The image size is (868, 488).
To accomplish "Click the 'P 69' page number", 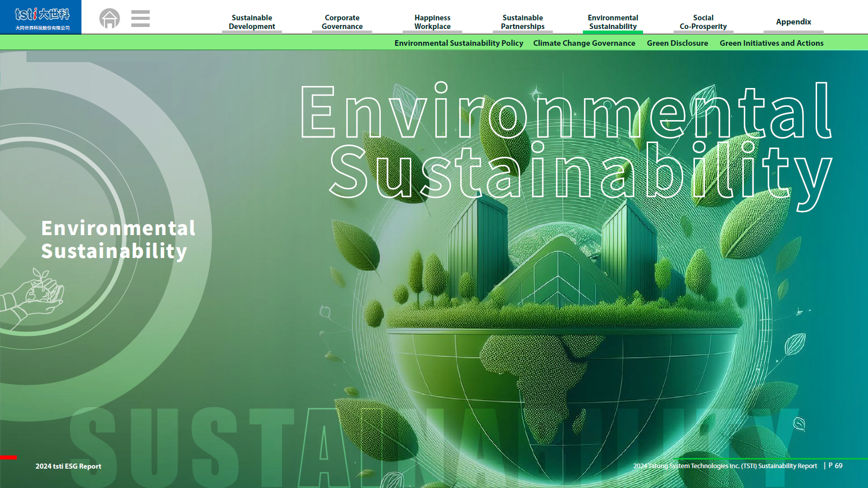I will click(x=835, y=466).
